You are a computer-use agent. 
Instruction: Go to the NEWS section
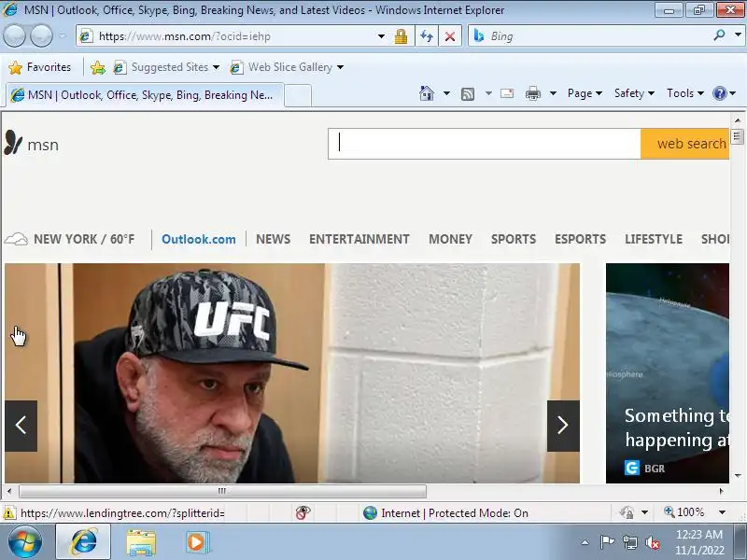[273, 239]
